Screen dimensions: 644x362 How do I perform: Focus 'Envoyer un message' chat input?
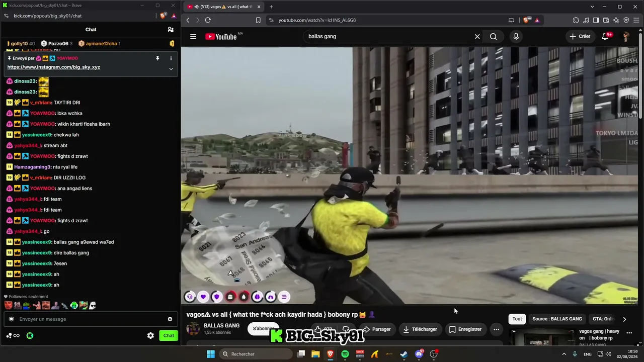click(x=90, y=319)
